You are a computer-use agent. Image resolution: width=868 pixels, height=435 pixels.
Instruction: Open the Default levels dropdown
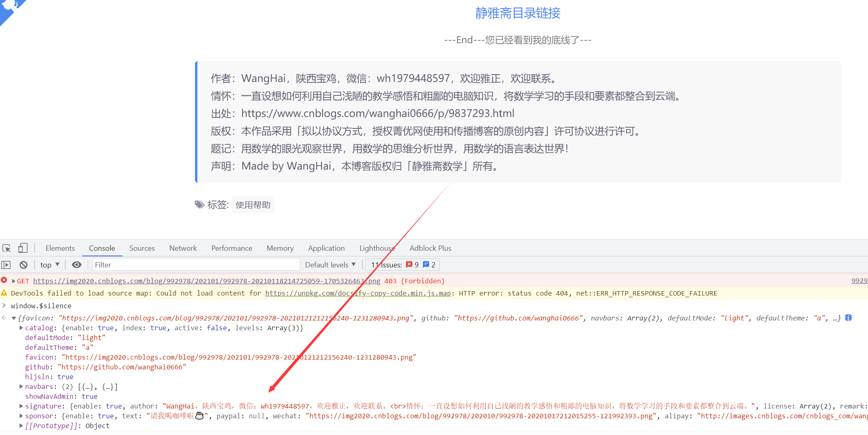point(330,264)
